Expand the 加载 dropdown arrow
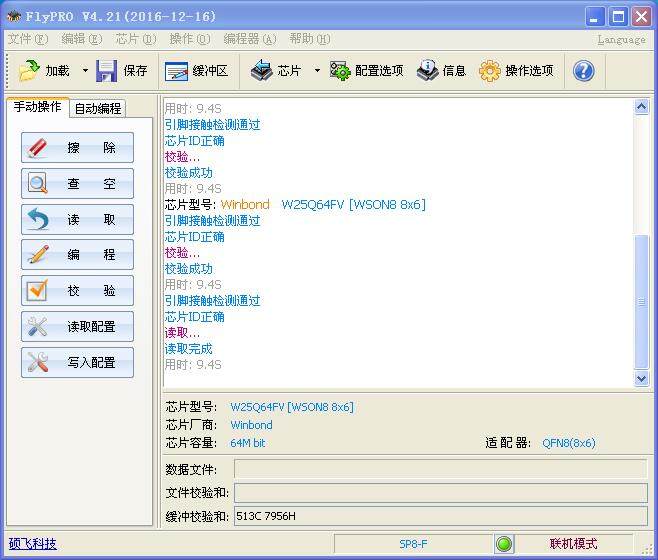This screenshot has height=560, width=658. coord(85,71)
